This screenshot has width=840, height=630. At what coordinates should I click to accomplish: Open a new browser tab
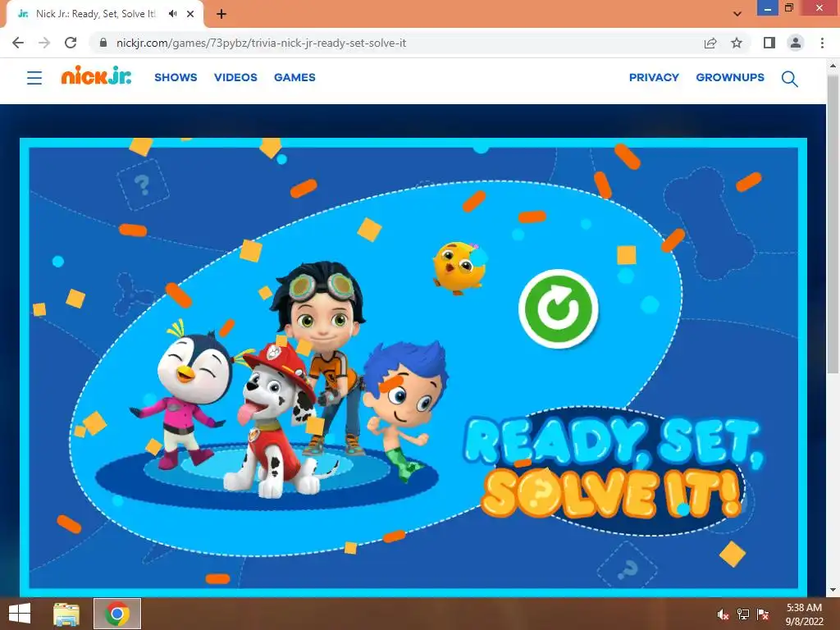coord(221,14)
